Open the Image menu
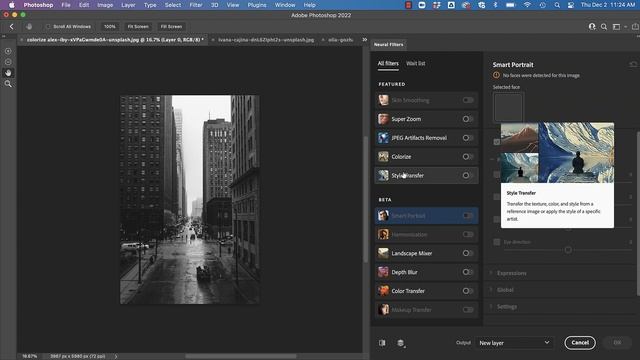640x360 pixels. click(x=105, y=5)
